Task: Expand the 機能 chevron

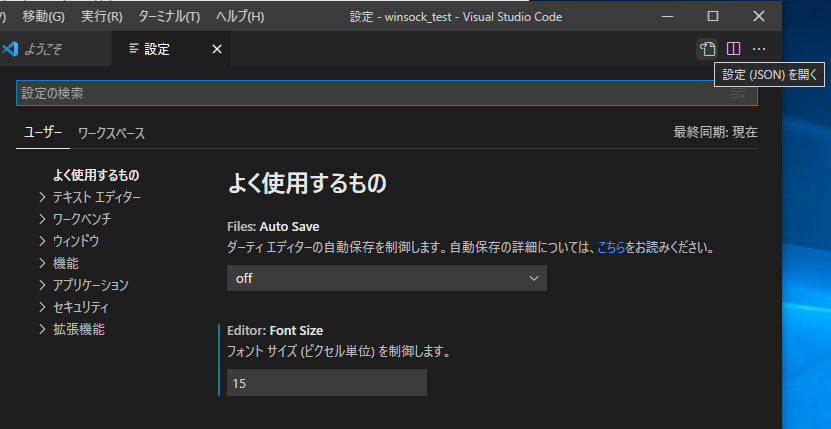Action: [43, 263]
